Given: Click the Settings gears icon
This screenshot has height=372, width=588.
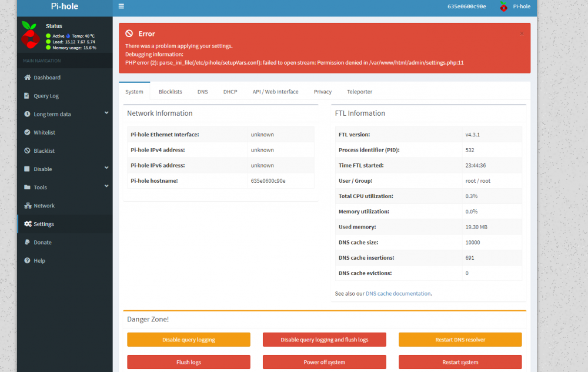Looking at the screenshot, I should 28,224.
